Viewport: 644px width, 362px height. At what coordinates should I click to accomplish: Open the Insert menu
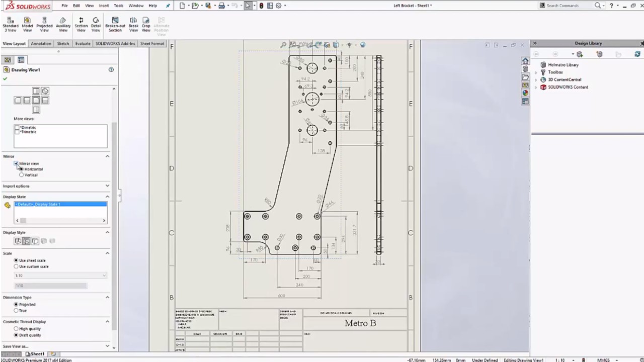point(104,6)
